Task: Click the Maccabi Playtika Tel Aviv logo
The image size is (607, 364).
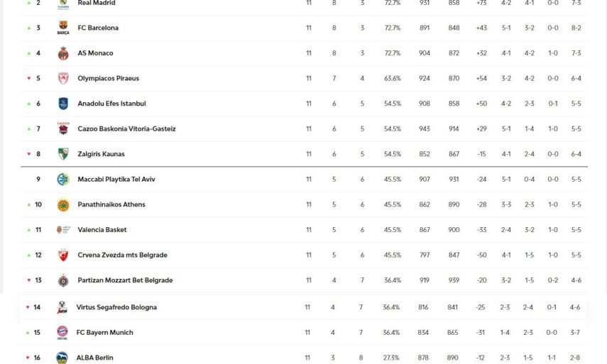Action: point(63,180)
